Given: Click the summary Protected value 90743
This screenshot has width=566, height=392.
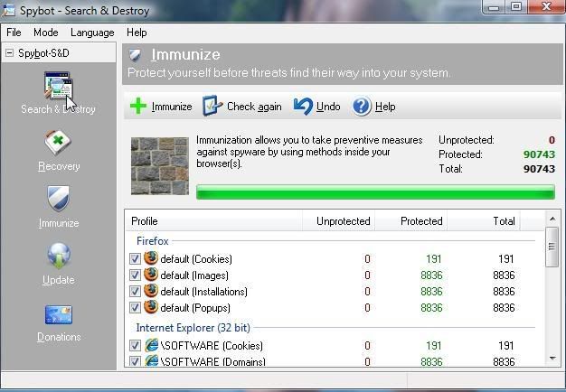Looking at the screenshot, I should click(x=539, y=154).
